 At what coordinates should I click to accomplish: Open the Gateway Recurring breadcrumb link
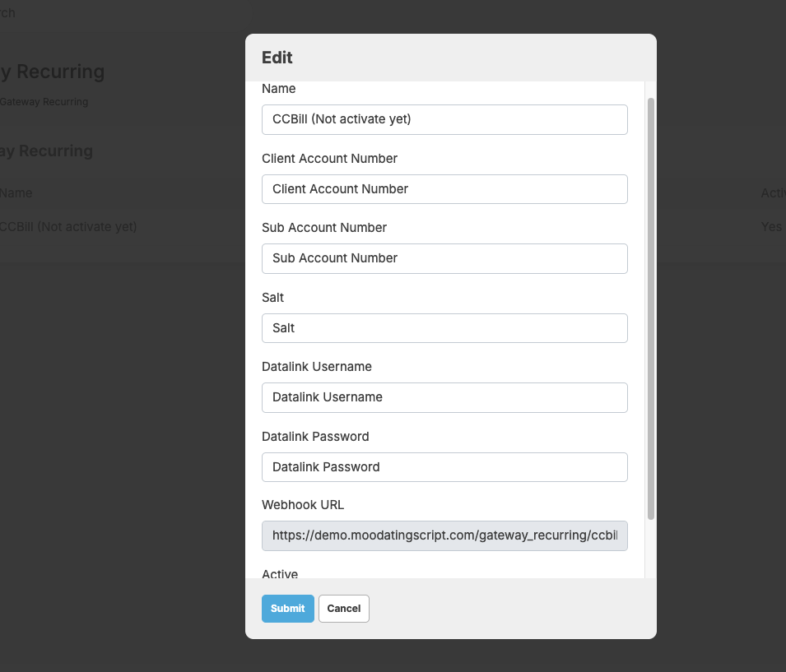click(x=43, y=102)
